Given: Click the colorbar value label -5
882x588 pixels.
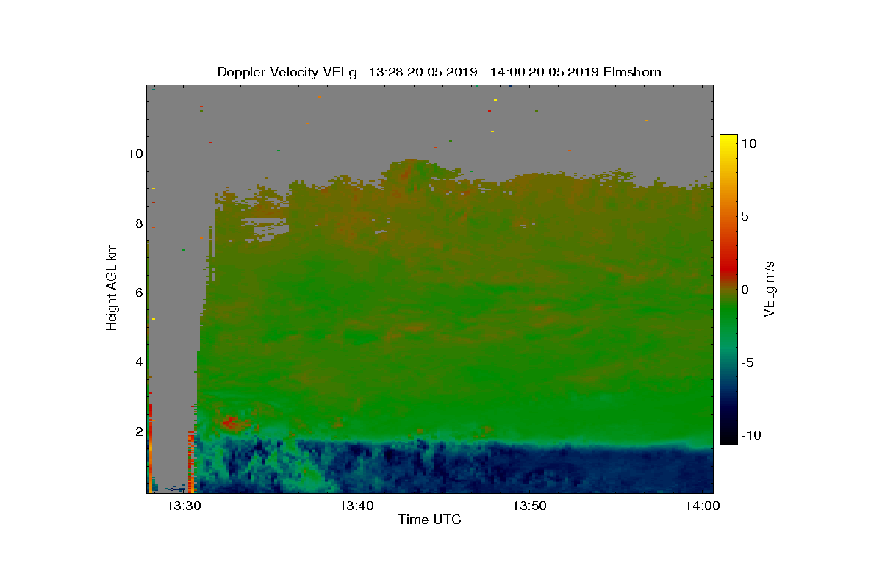Looking at the screenshot, I should tap(747, 362).
